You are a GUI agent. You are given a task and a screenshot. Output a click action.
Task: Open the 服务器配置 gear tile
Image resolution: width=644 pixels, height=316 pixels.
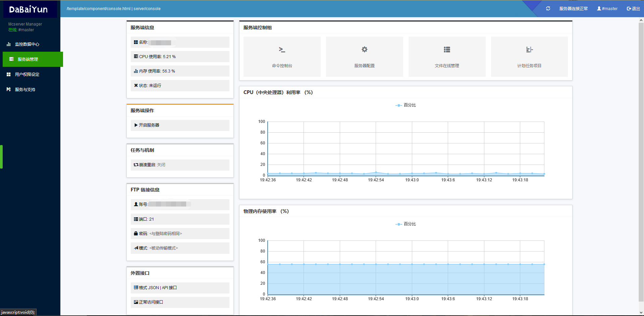coord(365,57)
